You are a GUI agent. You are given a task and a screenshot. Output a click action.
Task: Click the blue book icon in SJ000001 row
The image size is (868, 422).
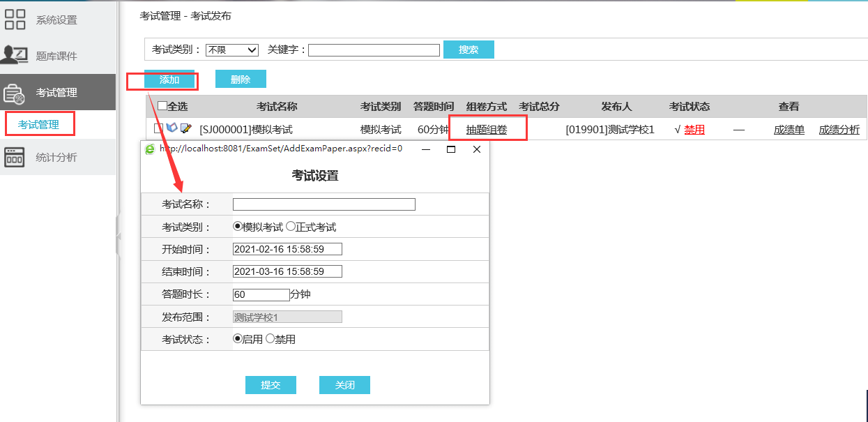(172, 128)
